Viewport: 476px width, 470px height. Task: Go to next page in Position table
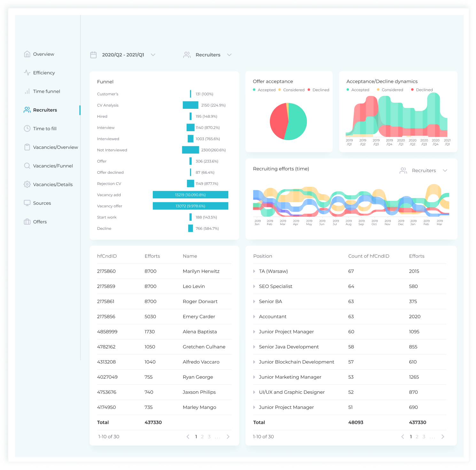point(443,437)
